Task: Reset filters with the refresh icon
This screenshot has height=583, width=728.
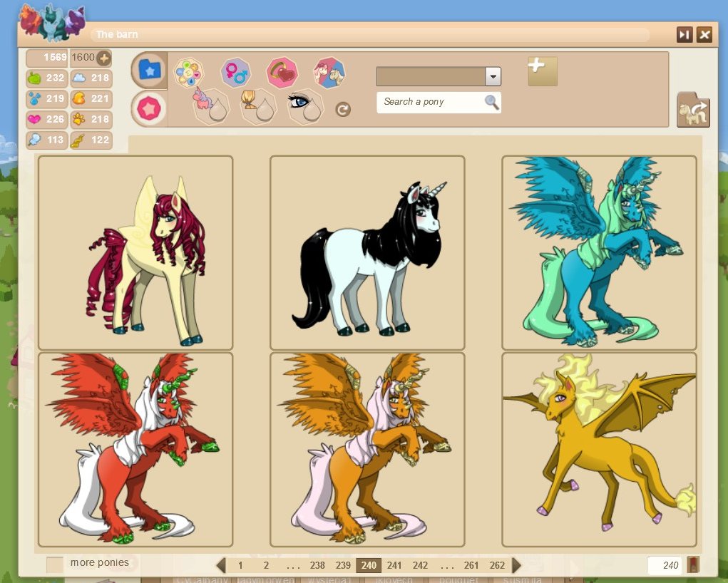Action: [x=343, y=109]
